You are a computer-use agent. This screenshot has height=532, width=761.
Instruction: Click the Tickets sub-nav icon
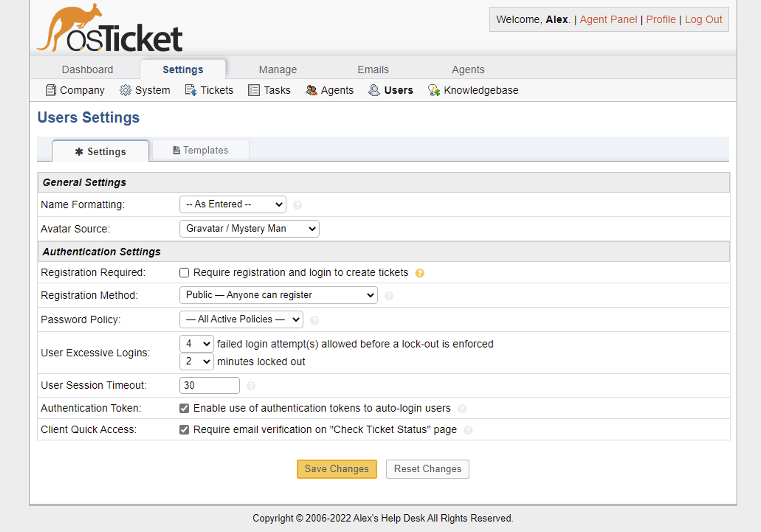click(190, 90)
